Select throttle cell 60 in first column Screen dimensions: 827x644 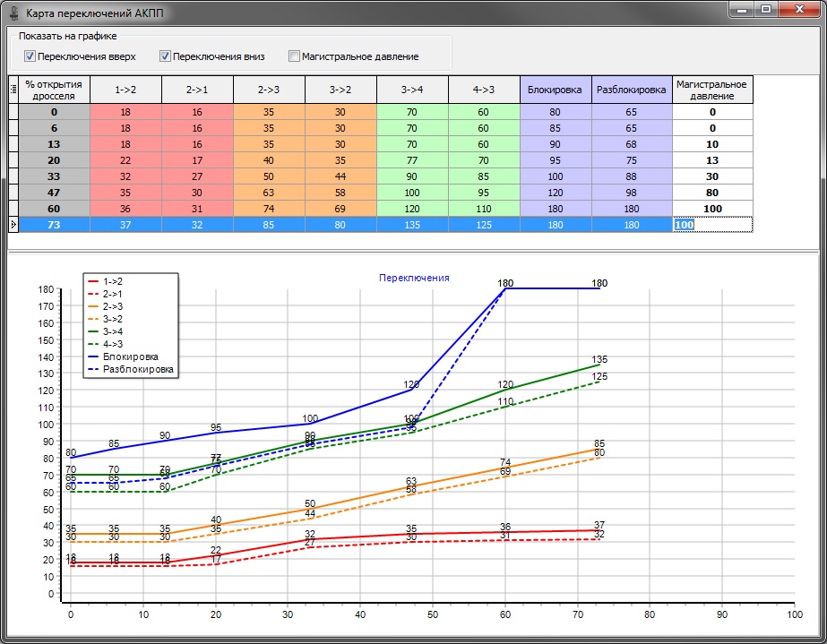(55, 209)
